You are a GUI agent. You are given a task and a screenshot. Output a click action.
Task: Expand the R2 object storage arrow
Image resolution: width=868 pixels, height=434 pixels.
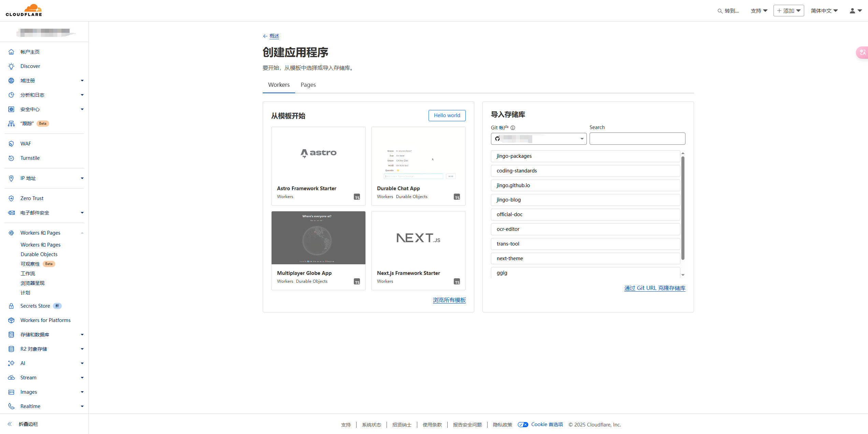(82, 349)
